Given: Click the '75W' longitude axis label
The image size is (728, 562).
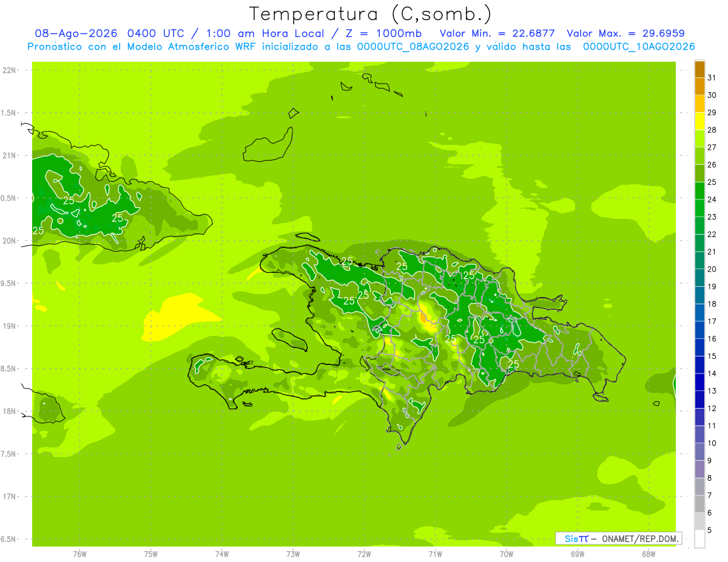Looking at the screenshot, I should coord(151,554).
